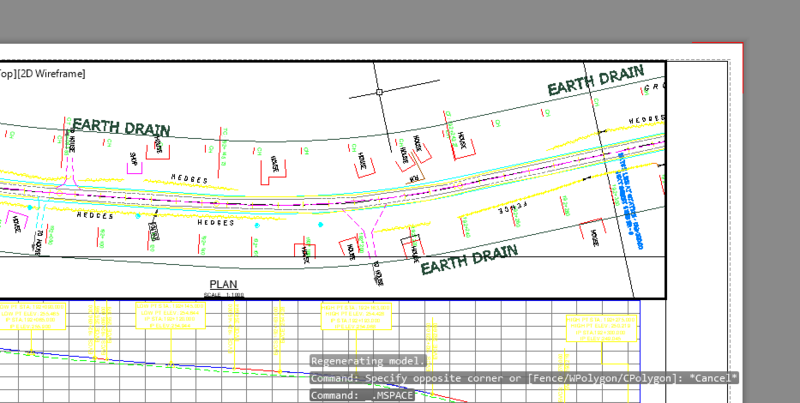Select the far-right yellow annotation box in profile
This screenshot has width=800, height=403.
(x=599, y=327)
